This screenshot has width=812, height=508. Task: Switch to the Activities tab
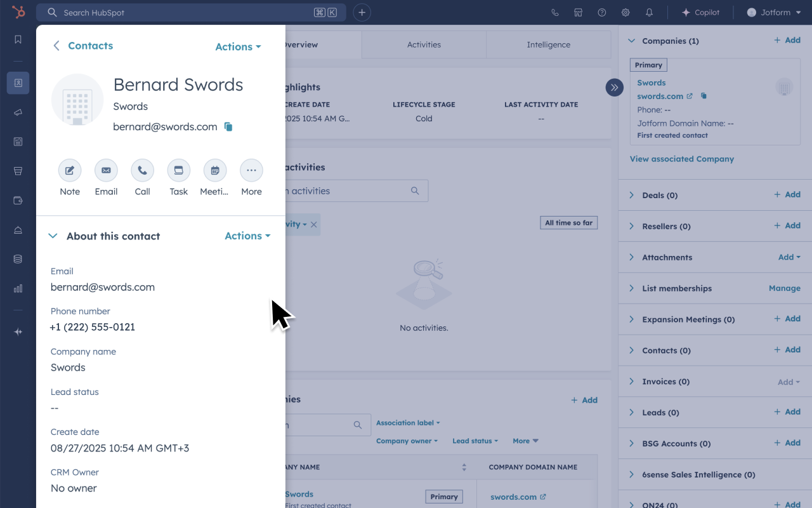pos(424,45)
